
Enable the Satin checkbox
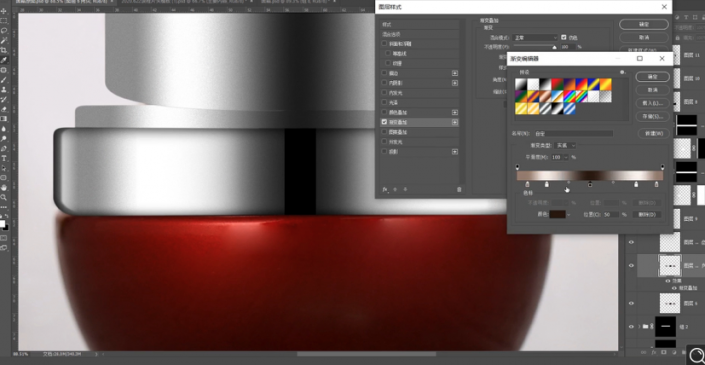pyautogui.click(x=384, y=102)
